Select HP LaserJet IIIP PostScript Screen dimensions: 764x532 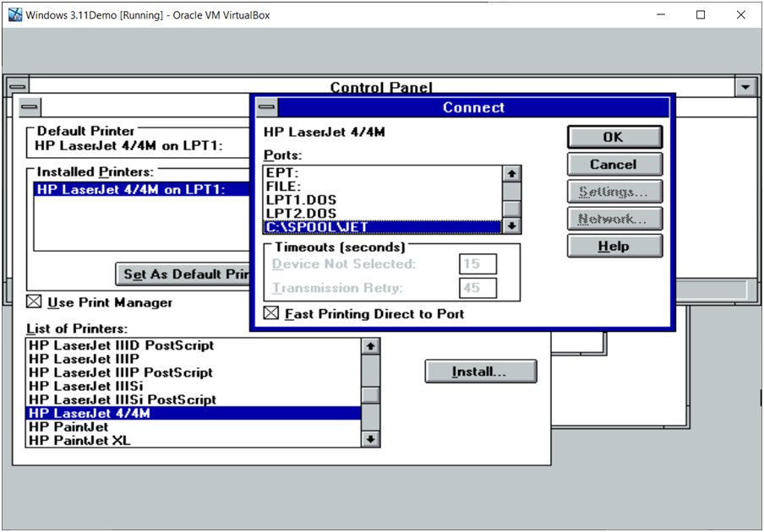(193, 373)
